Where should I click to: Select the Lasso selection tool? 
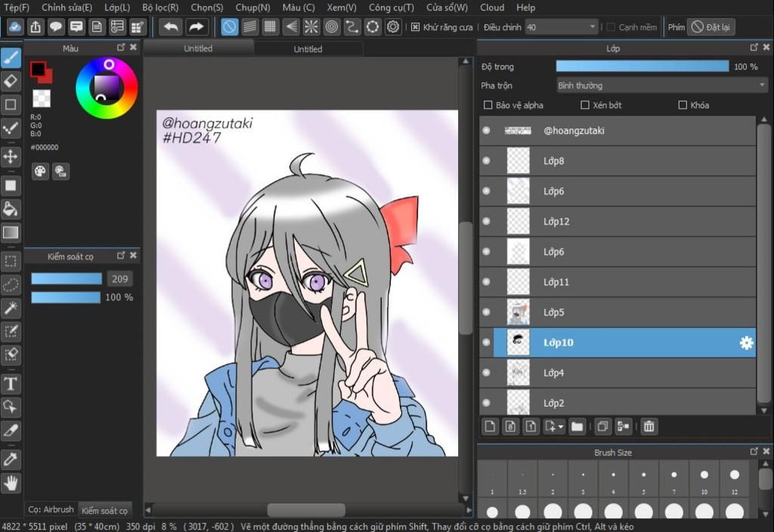pyautogui.click(x=11, y=285)
